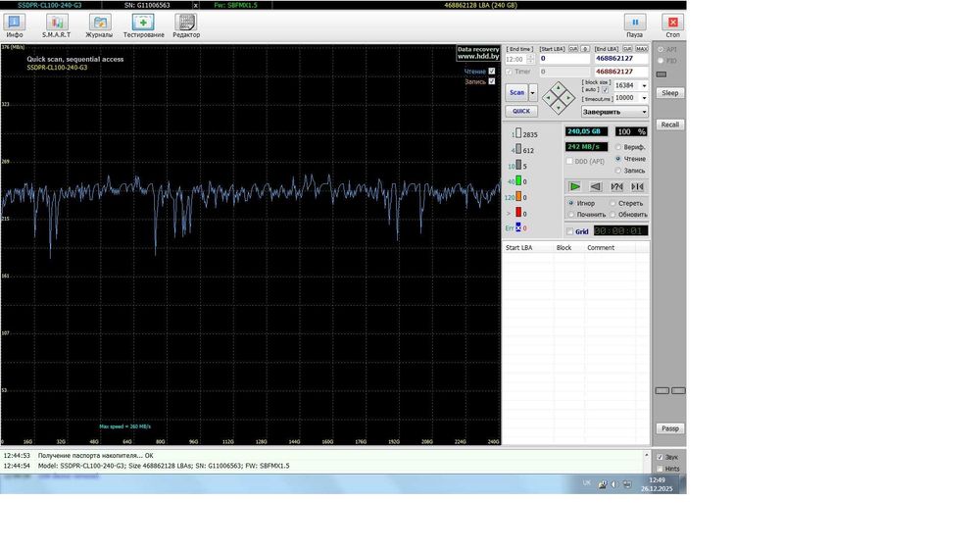Select the Вериф. verify radio button
This screenshot has width=980, height=552.
pyautogui.click(x=618, y=147)
